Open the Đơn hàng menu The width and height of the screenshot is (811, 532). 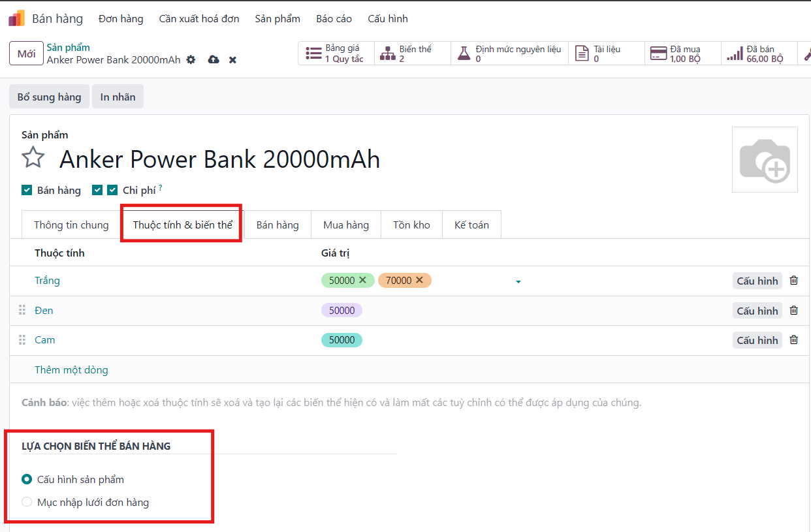(121, 19)
